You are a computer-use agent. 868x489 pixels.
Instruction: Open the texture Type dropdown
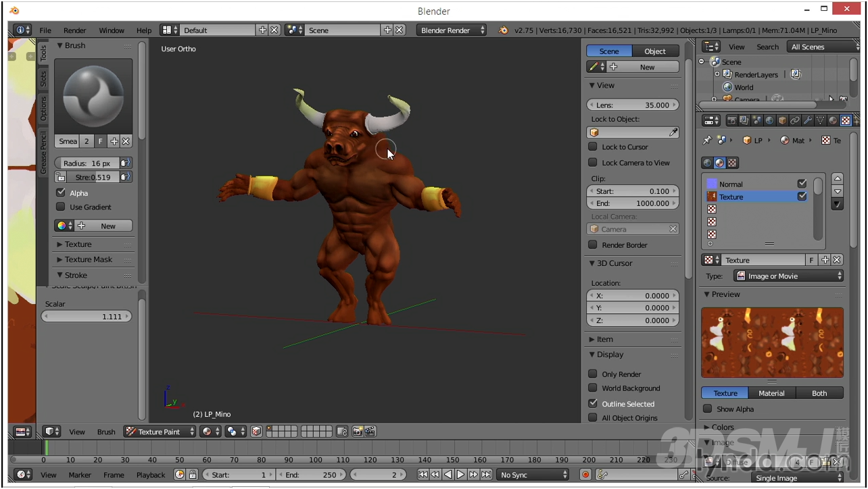tap(788, 276)
